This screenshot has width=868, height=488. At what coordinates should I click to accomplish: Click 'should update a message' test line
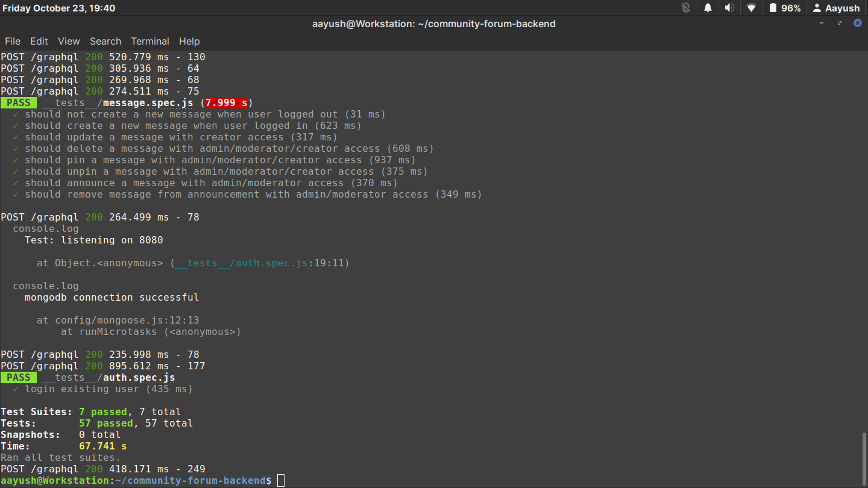click(175, 137)
